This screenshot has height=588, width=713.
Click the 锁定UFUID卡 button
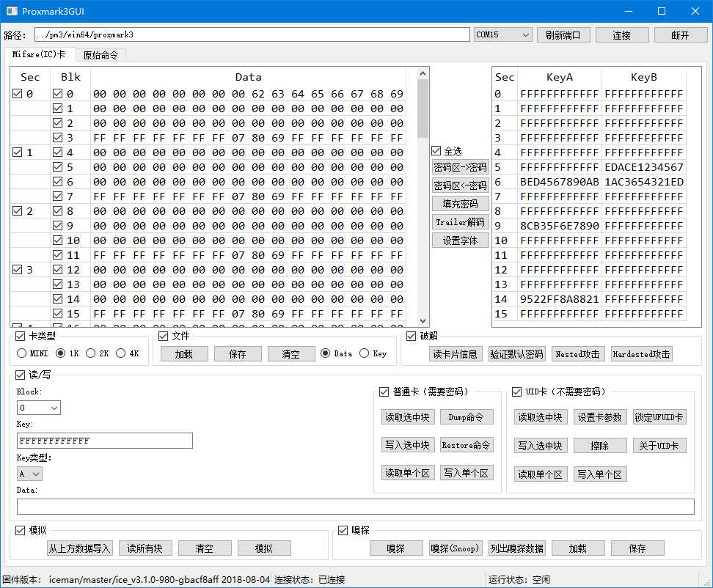point(659,417)
